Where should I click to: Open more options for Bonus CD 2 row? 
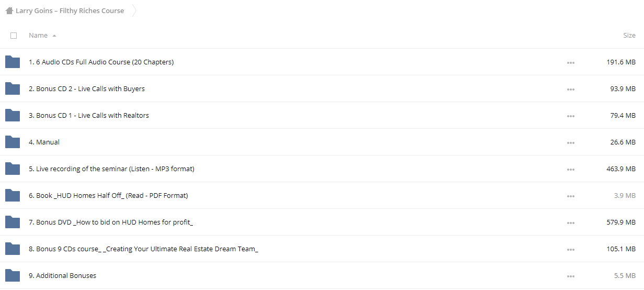pyautogui.click(x=570, y=90)
